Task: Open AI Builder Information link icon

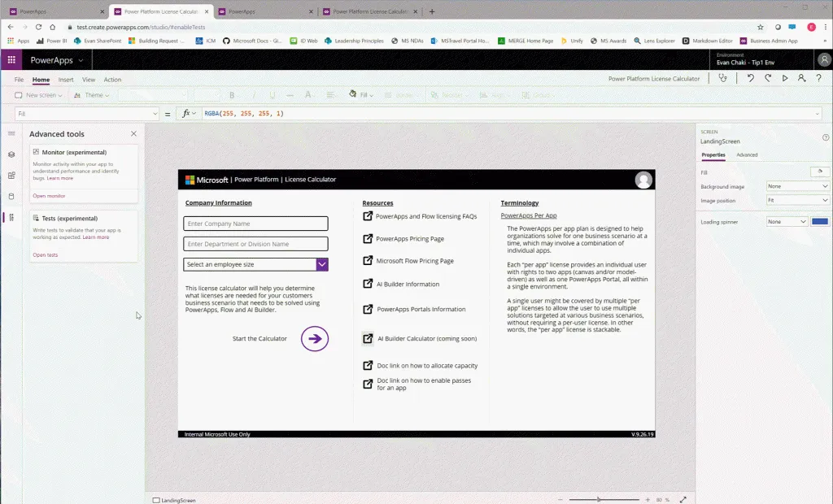Action: pyautogui.click(x=368, y=284)
